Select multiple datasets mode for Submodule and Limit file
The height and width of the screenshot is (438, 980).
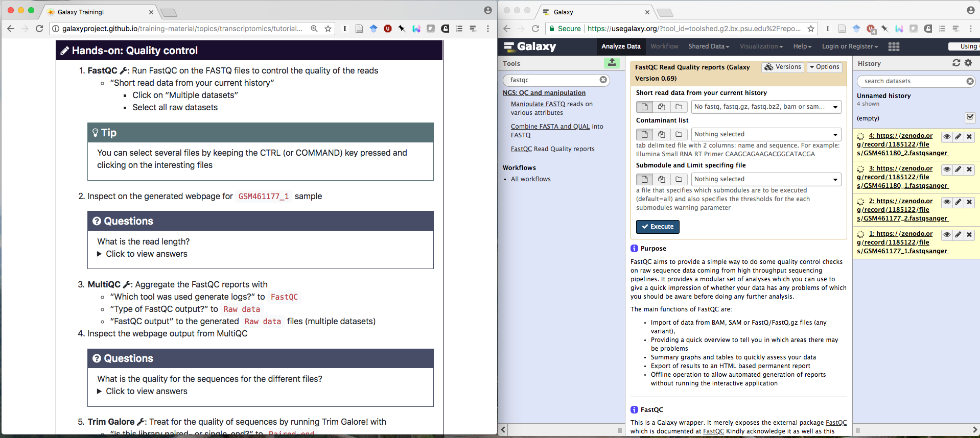(x=662, y=179)
